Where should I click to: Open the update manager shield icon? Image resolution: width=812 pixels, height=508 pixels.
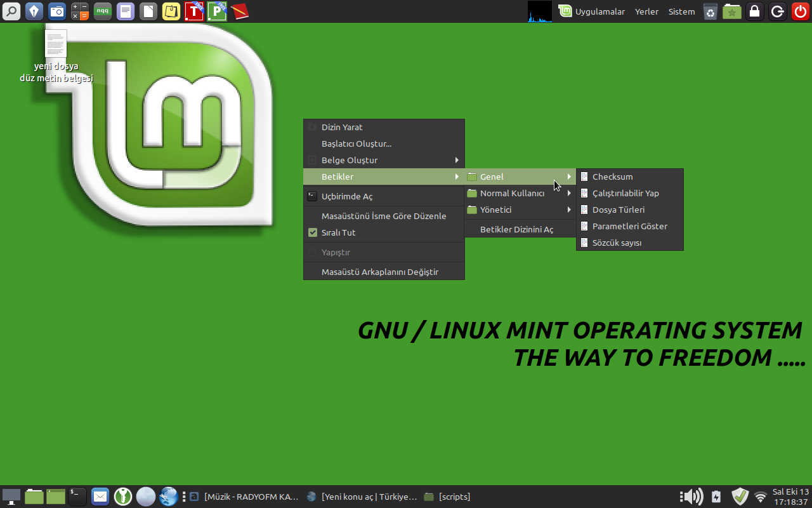tap(740, 497)
